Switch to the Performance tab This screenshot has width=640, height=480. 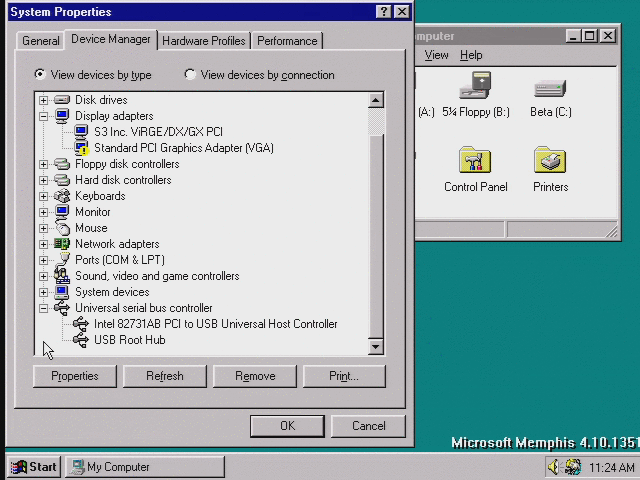click(287, 41)
